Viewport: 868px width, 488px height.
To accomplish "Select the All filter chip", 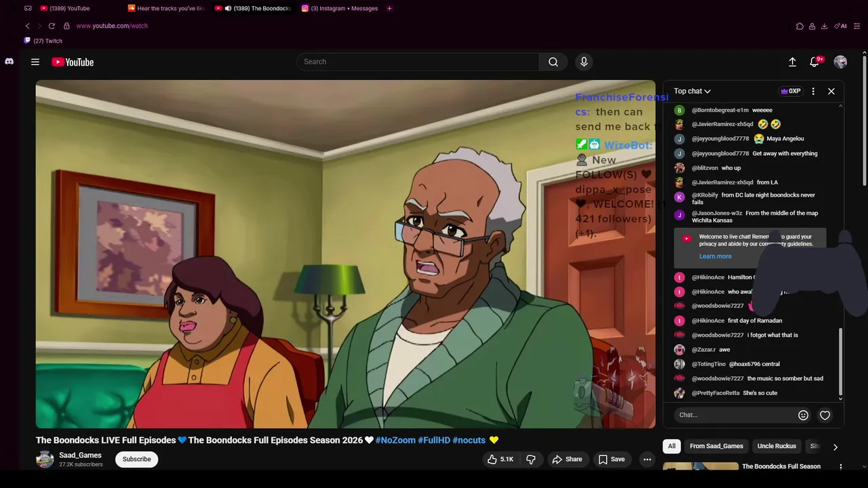I will coord(671,446).
